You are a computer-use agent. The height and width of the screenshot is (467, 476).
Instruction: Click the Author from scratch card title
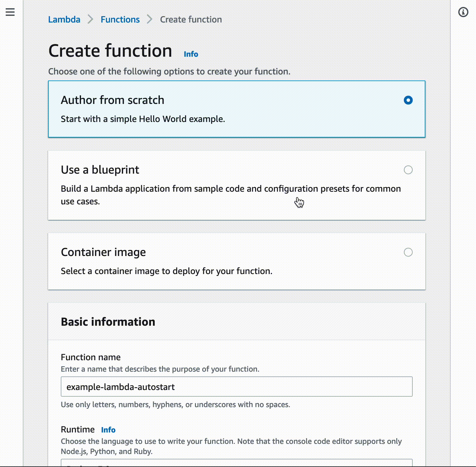(x=112, y=100)
